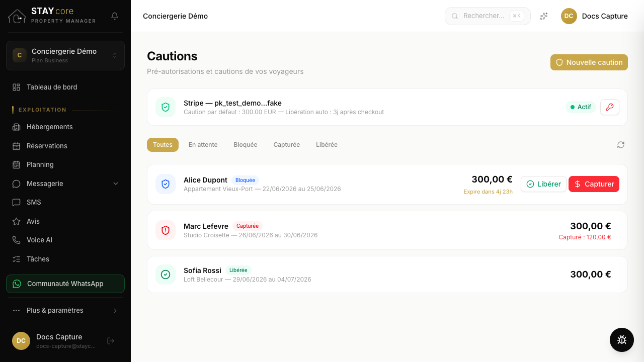
Task: Click Sofia Rossi's green check icon
Action: point(166,275)
